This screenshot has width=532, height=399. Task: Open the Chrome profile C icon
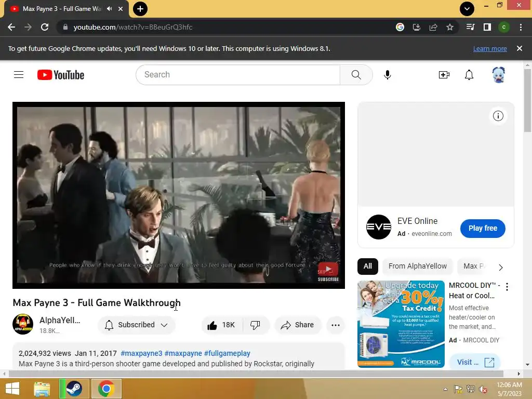504,27
